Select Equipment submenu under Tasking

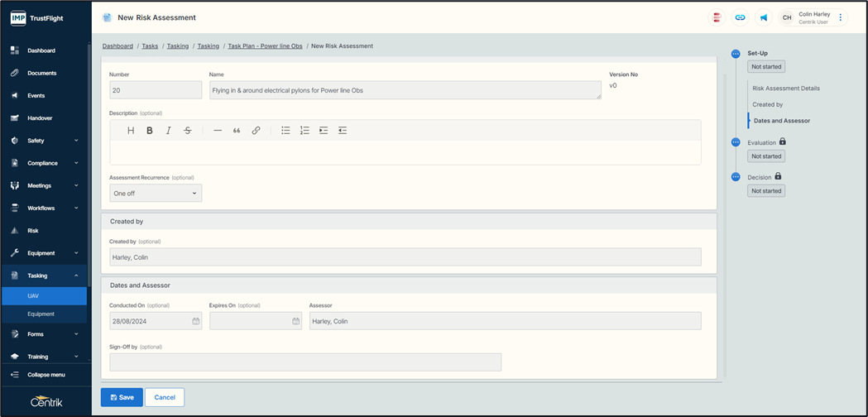coord(45,314)
